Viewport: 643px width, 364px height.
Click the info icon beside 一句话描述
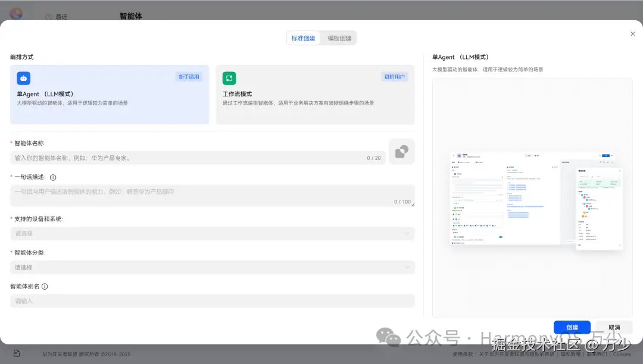point(53,177)
